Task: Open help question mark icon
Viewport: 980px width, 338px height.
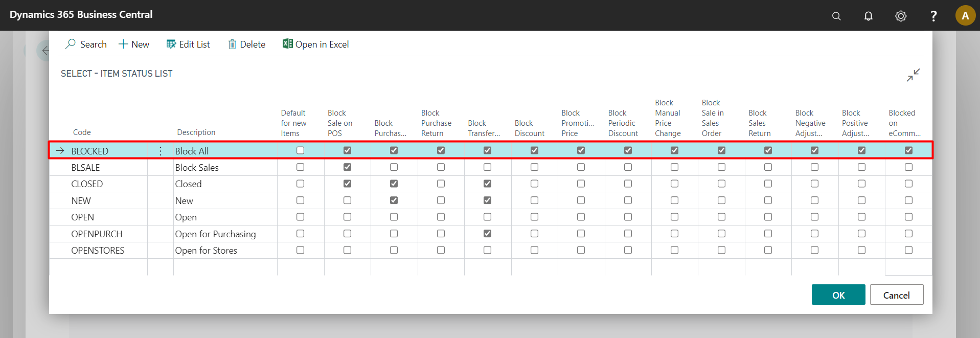Action: (x=933, y=16)
